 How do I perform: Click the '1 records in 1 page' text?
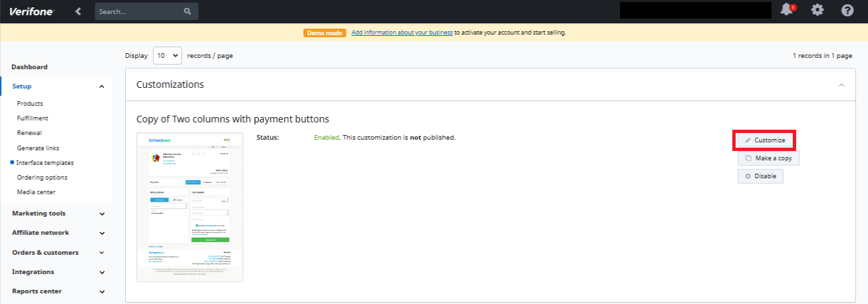[x=822, y=56]
